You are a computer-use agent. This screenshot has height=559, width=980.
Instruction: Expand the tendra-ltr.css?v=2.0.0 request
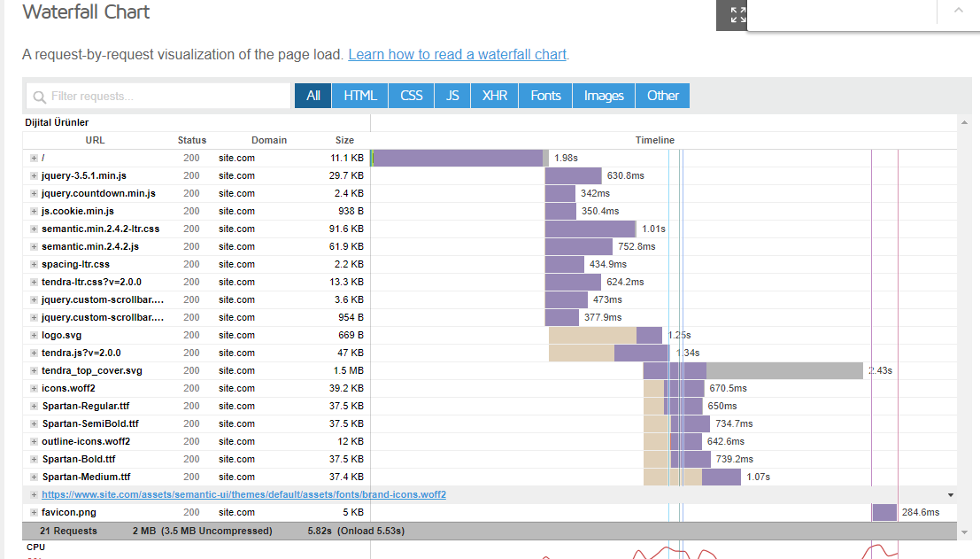click(x=34, y=282)
